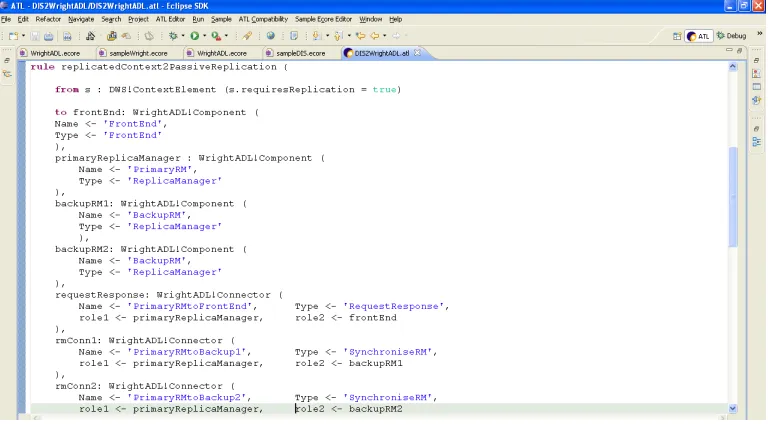Click the New Java package-style icon
The width and height of the screenshot is (768, 424).
112,36
